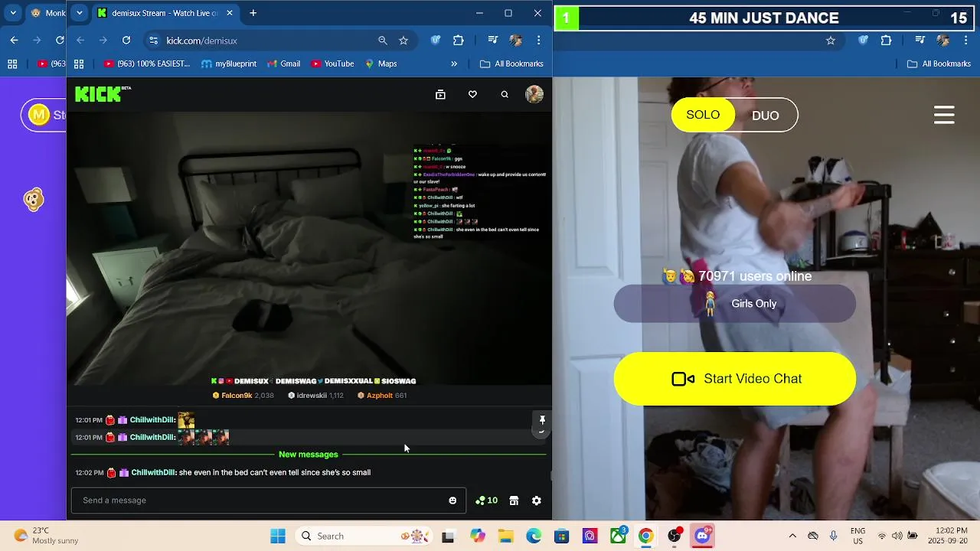980x551 pixels.
Task: Bookmark kick.com with the star icon
Action: (403, 41)
